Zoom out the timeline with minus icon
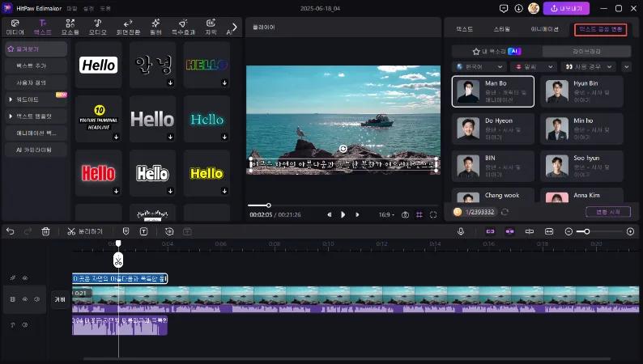Screen dimensions: 643x364 [x=568, y=232]
